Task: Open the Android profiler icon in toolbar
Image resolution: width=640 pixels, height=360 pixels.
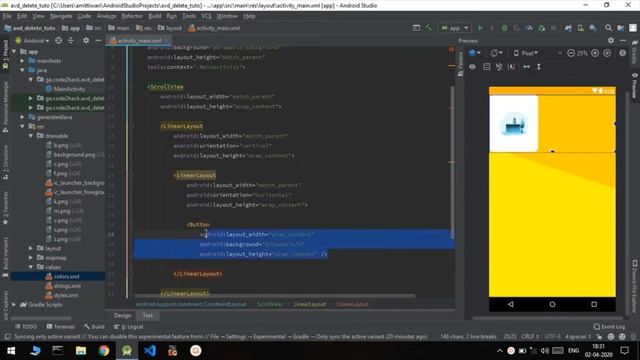Action: tap(529, 28)
